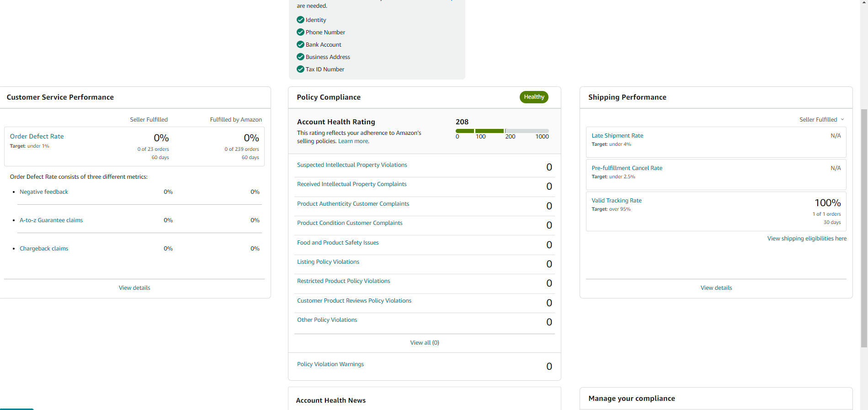Open the Negative feedback link

pos(44,192)
